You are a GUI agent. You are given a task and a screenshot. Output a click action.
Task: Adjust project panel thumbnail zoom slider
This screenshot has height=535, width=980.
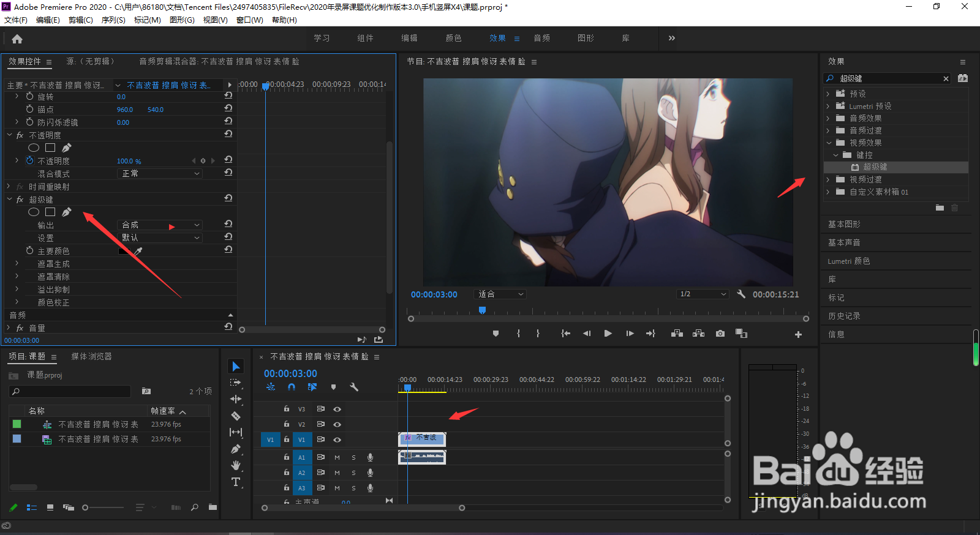click(x=85, y=507)
